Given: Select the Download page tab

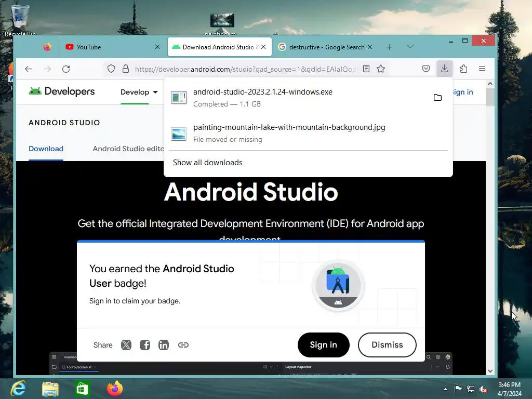Looking at the screenshot, I should pos(46,149).
